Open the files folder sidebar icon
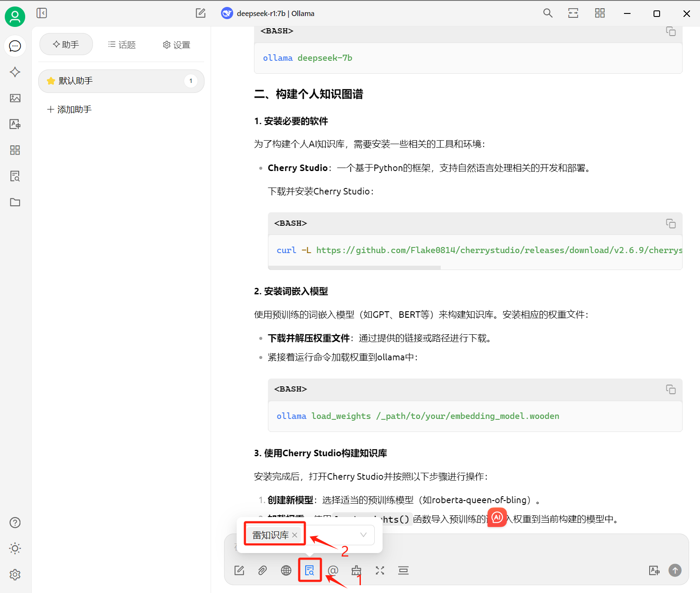700x593 pixels. (x=15, y=202)
